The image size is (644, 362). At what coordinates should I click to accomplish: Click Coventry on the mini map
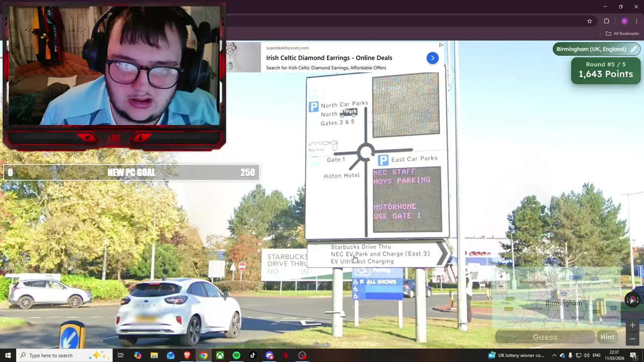pos(610,317)
